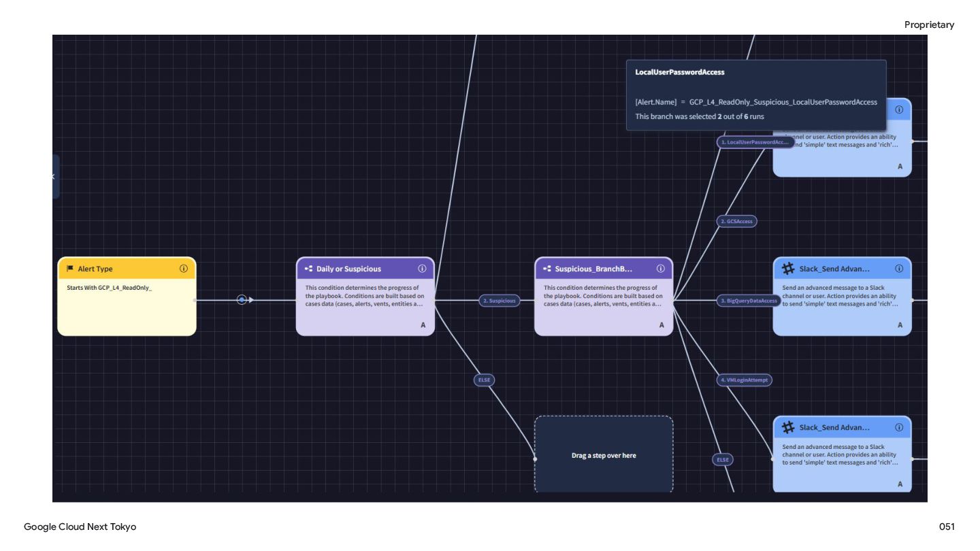Select the '4. VMLoginAttempt' branch label
Image resolution: width=980 pixels, height=551 pixels.
[x=745, y=380]
